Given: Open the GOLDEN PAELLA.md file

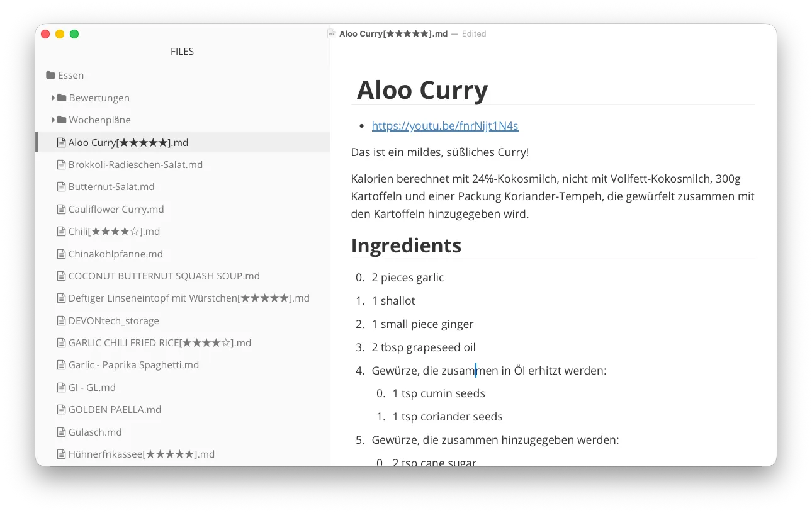Looking at the screenshot, I should coord(115,410).
